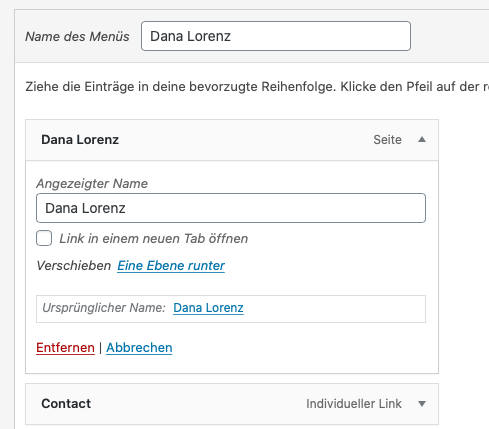
Task: Click the 'Ursprünglicher Name:' label text
Action: click(104, 308)
